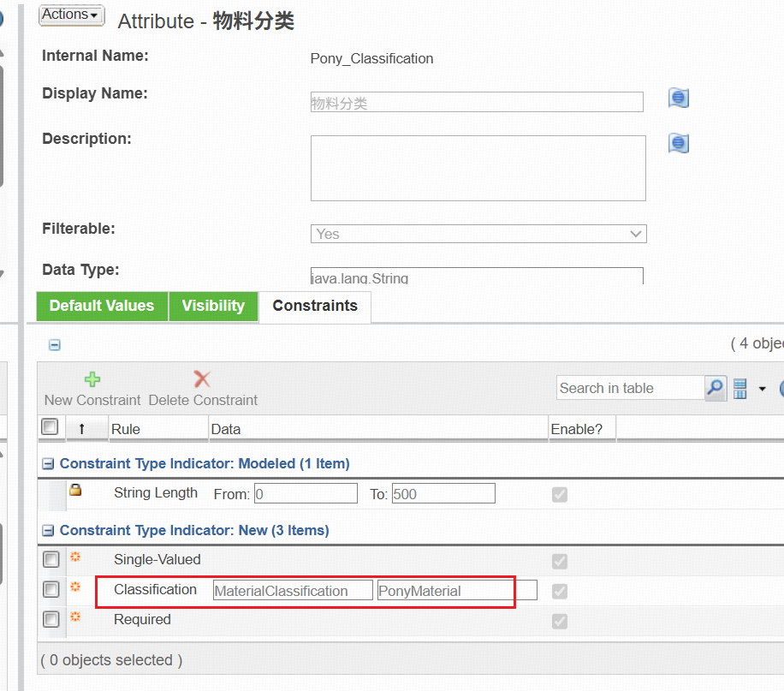Click the green New Constraint plus icon

tap(92, 378)
